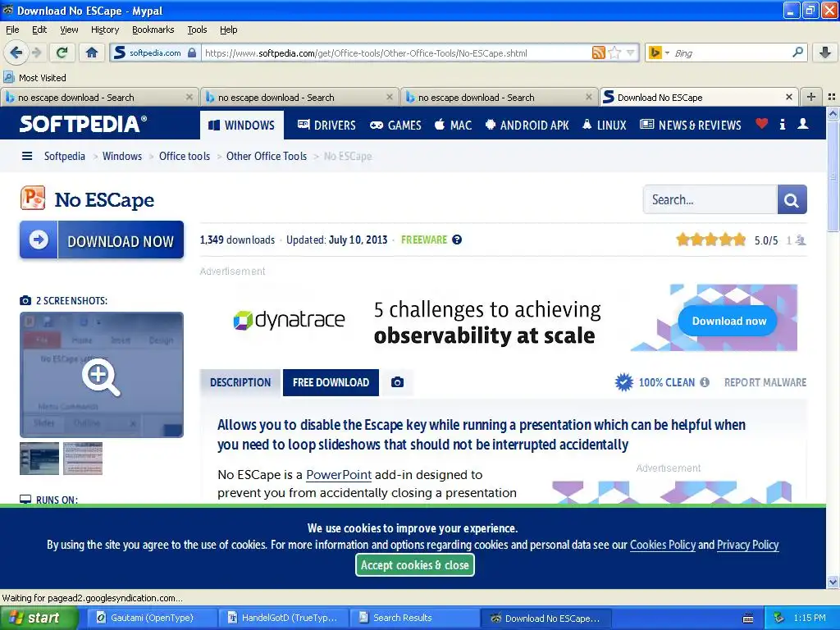840x630 pixels.
Task: Go to the Games section
Action: point(396,125)
